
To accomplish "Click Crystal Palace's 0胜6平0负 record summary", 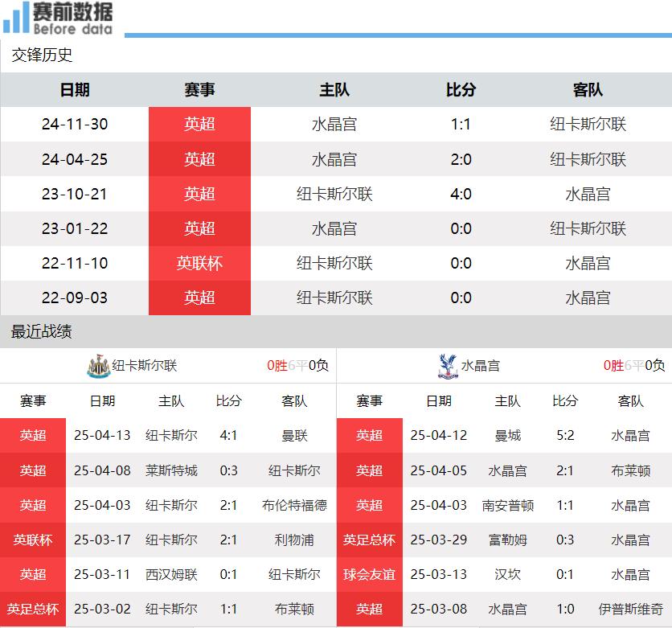I will click(x=634, y=366).
